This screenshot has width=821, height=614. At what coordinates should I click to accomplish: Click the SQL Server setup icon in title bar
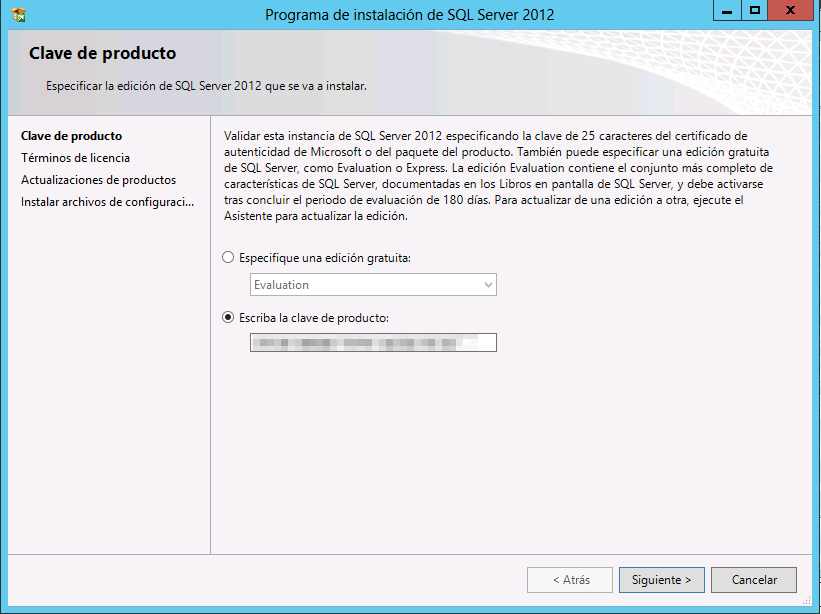coord(19,14)
